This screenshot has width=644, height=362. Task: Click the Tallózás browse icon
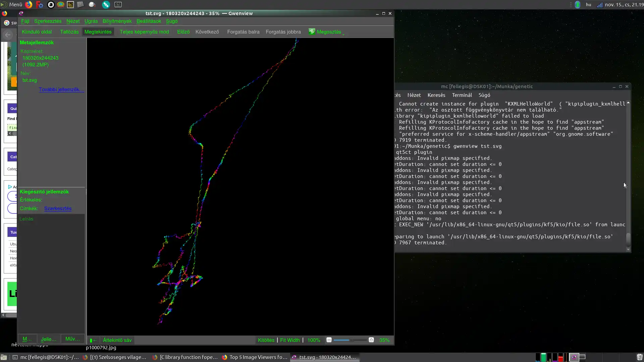click(x=69, y=32)
